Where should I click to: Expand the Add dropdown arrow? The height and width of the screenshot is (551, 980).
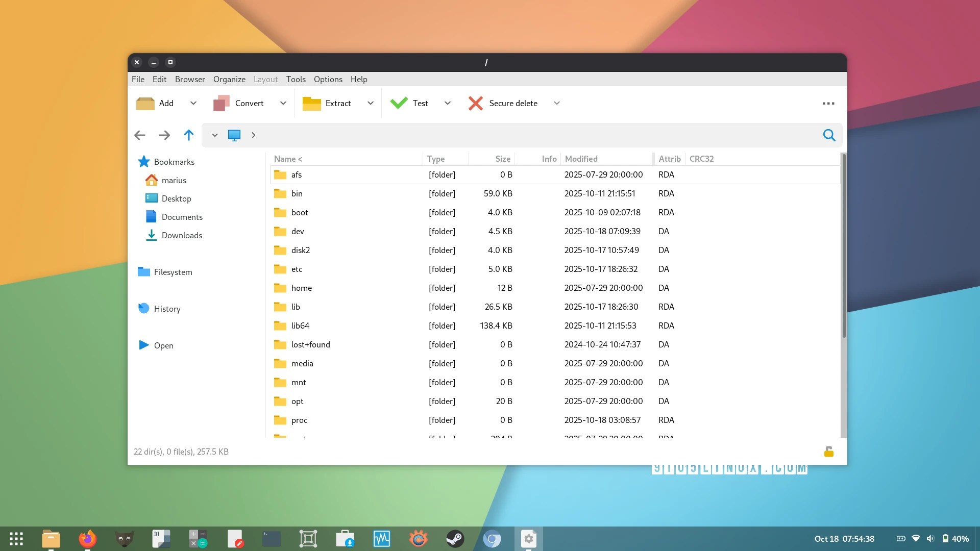point(193,103)
